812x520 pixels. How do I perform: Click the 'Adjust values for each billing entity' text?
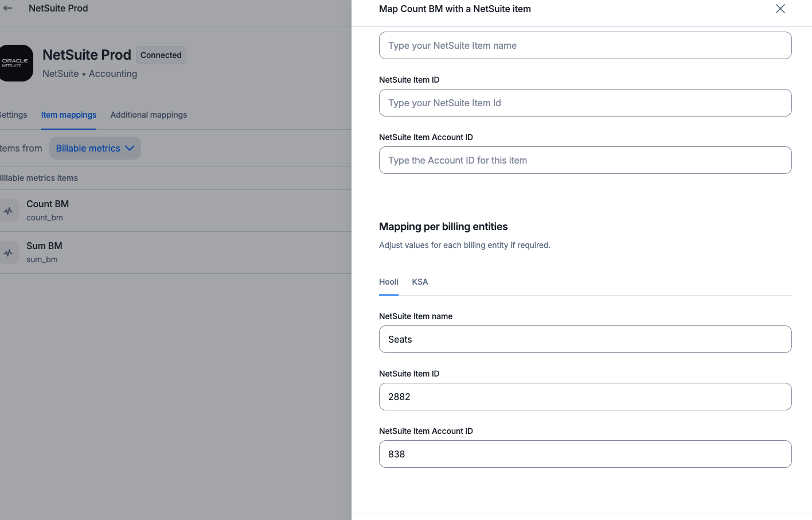(x=464, y=245)
